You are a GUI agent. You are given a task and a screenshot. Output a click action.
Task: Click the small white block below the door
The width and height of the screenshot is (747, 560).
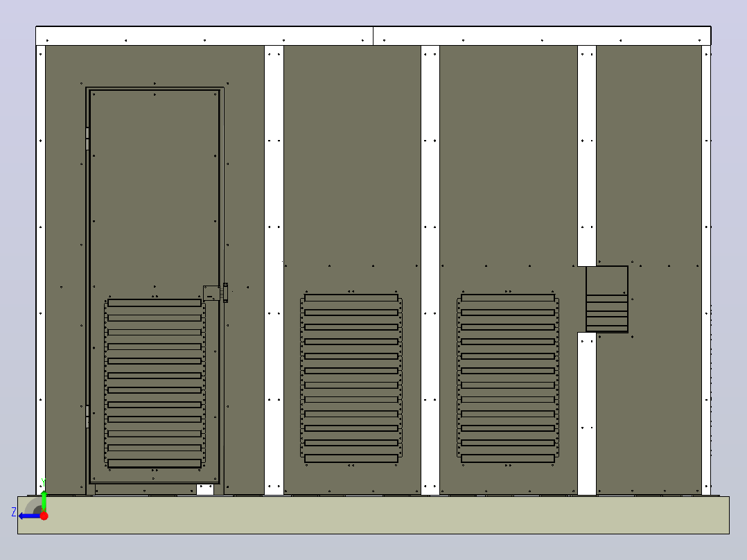tap(205, 489)
